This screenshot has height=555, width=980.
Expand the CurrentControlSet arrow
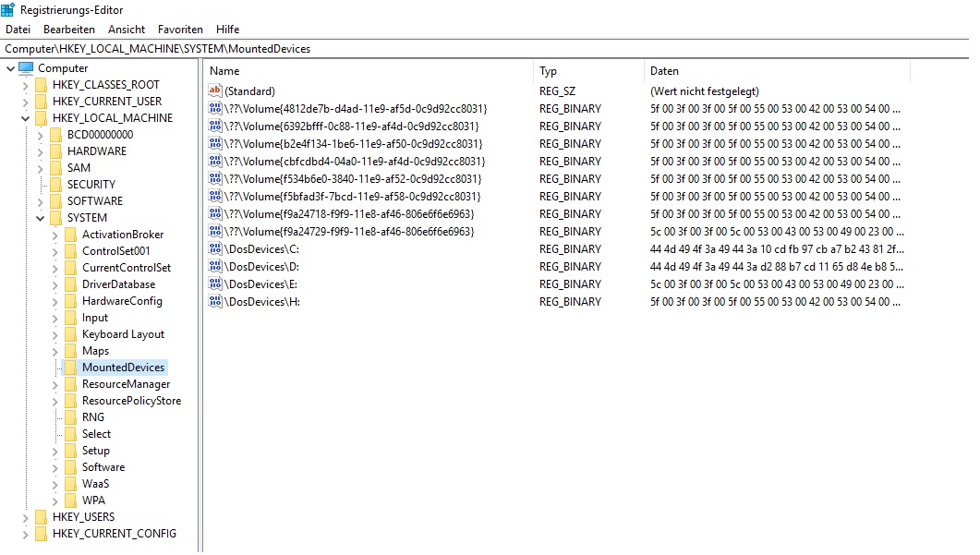point(55,268)
